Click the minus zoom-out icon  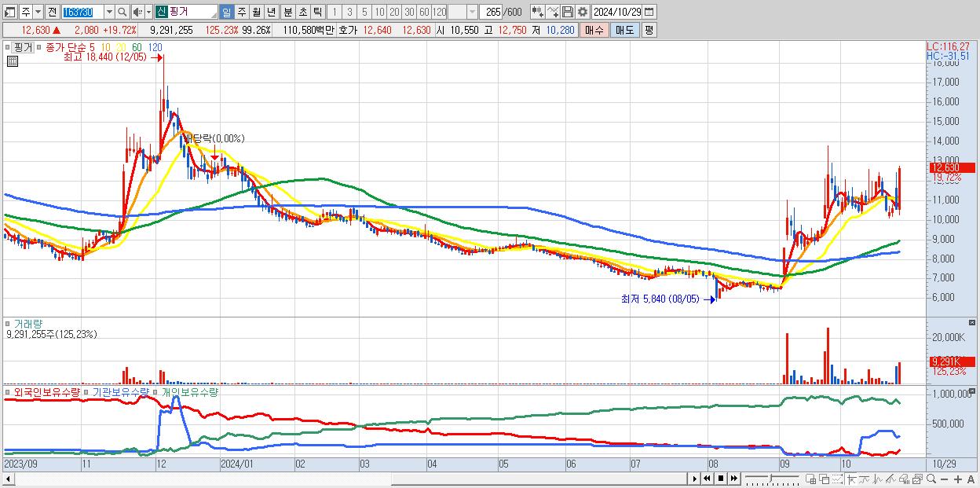coord(944,479)
